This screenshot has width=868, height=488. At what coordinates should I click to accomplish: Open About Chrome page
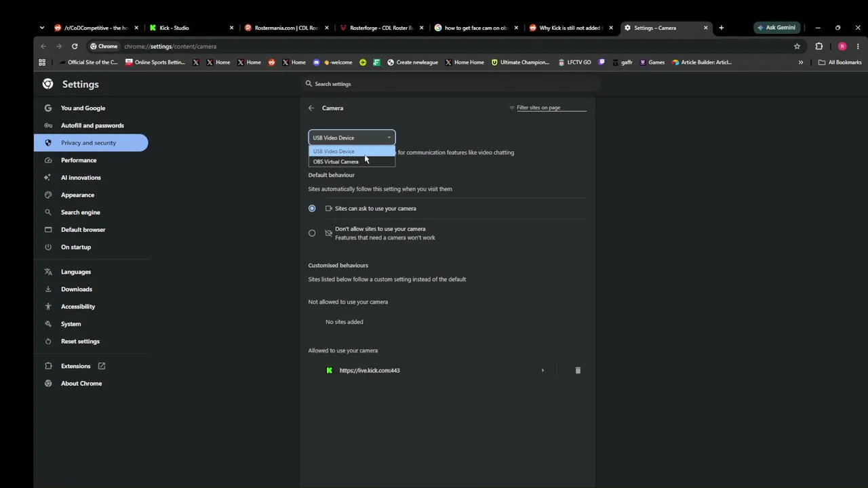[81, 384]
